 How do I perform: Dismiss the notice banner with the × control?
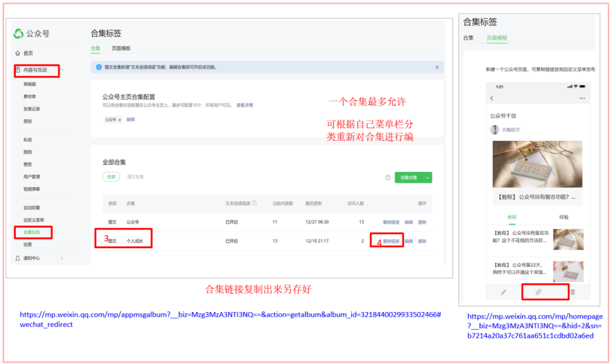437,66
